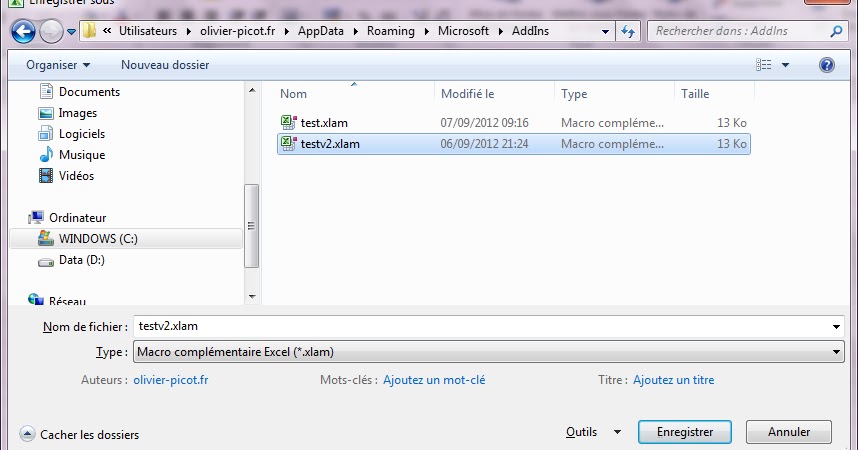The width and height of the screenshot is (858, 450).
Task: Open the Images library
Action: [x=77, y=113]
